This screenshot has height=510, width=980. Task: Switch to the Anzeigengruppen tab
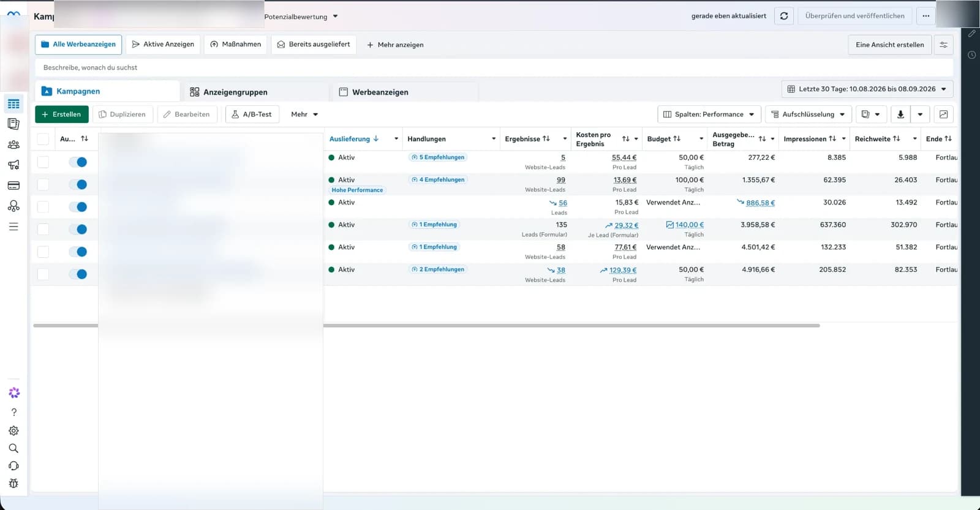click(256, 92)
